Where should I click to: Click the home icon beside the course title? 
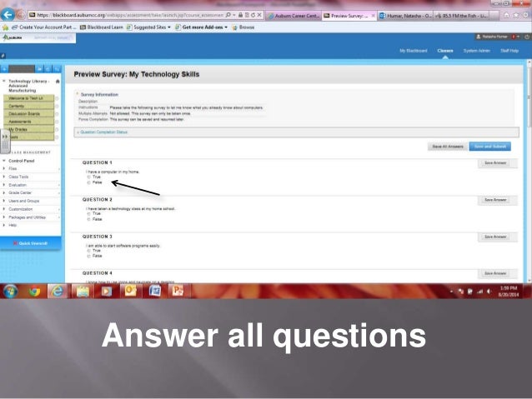[x=58, y=82]
